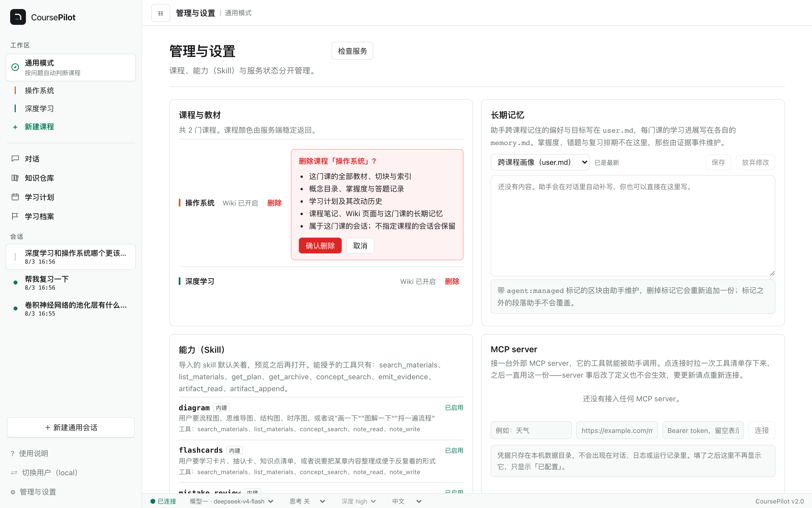
Task: Click the gear icon for 管理与设置
Action: pos(13,492)
